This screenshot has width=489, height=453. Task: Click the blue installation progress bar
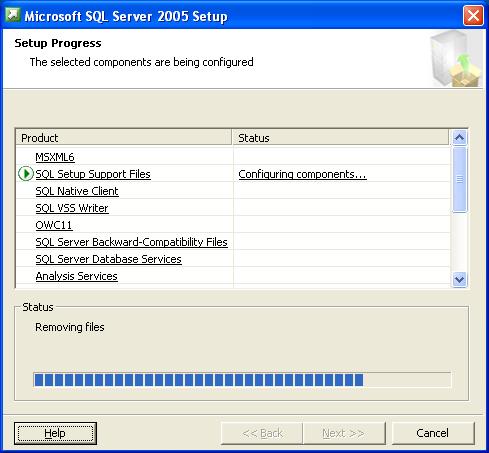click(242, 380)
